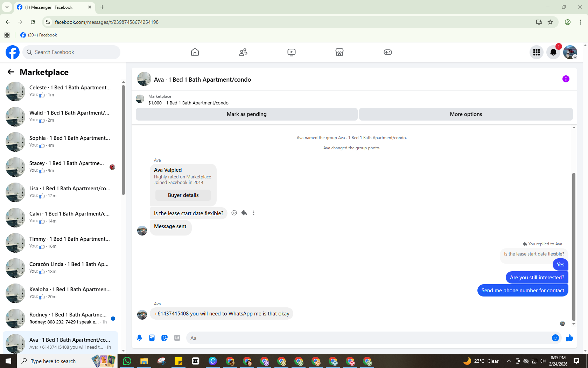588x368 pixels.
Task: Open the conversation information icon
Action: click(566, 79)
